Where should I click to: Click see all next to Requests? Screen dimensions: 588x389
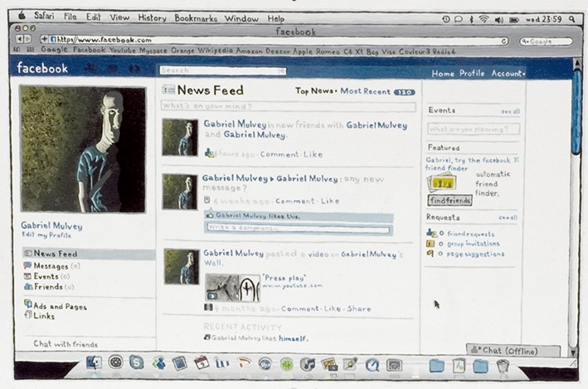[x=508, y=217]
